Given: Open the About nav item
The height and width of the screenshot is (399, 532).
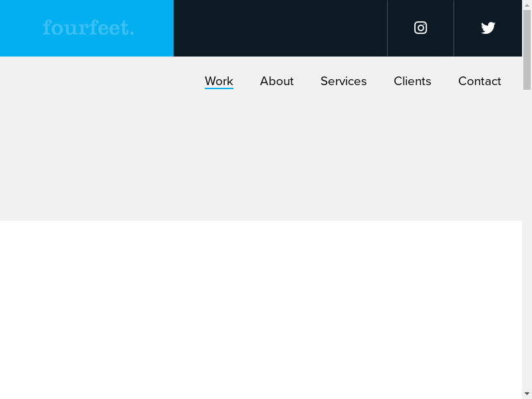Looking at the screenshot, I should (277, 81).
